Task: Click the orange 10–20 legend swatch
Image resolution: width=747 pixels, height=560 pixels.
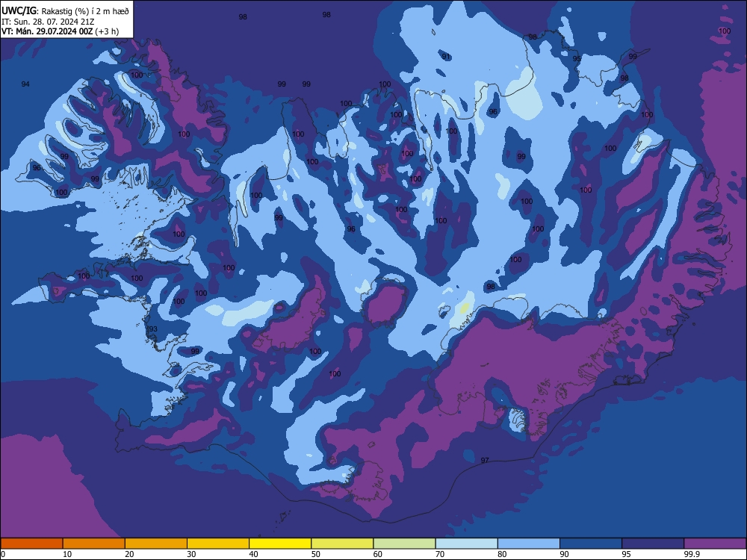Action: 94,544
